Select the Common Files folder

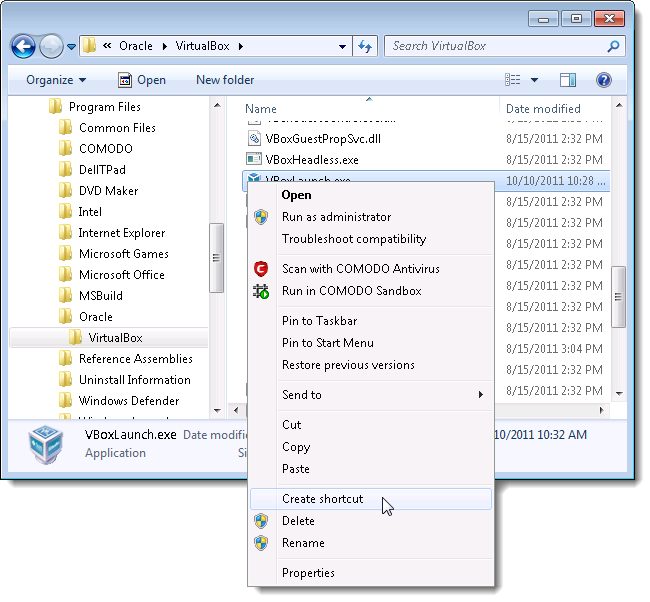tap(117, 128)
